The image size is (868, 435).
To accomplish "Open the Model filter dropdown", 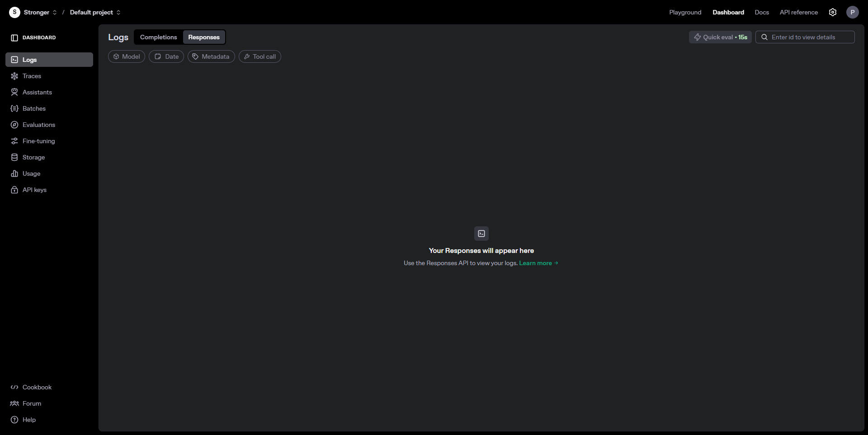I will click(x=127, y=56).
